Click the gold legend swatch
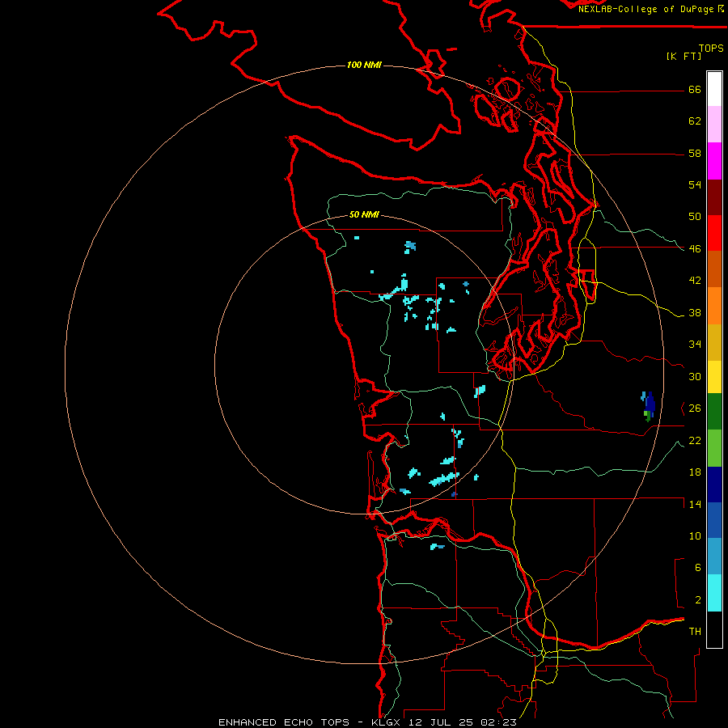This screenshot has height=728, width=728. [714, 342]
